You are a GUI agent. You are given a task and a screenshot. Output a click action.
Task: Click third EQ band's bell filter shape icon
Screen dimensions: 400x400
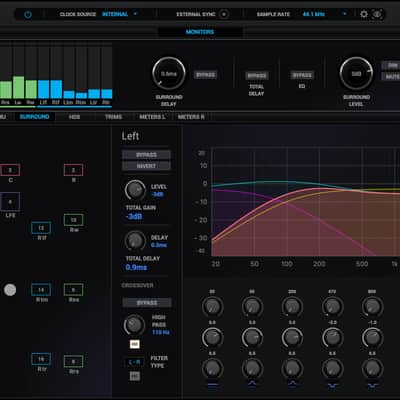click(292, 384)
